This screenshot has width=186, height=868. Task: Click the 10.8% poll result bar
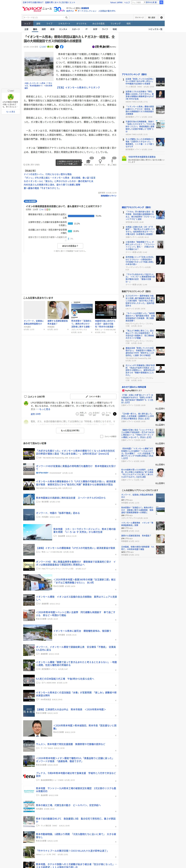coord(70,231)
